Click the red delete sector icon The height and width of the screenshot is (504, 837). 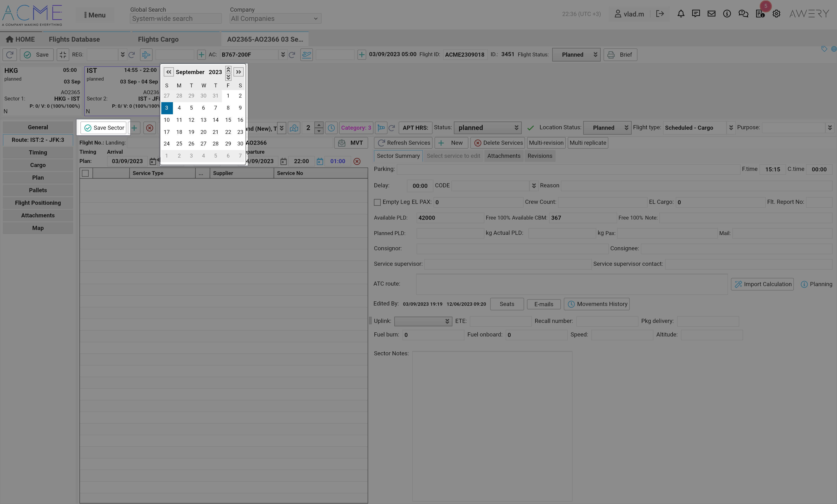click(149, 128)
